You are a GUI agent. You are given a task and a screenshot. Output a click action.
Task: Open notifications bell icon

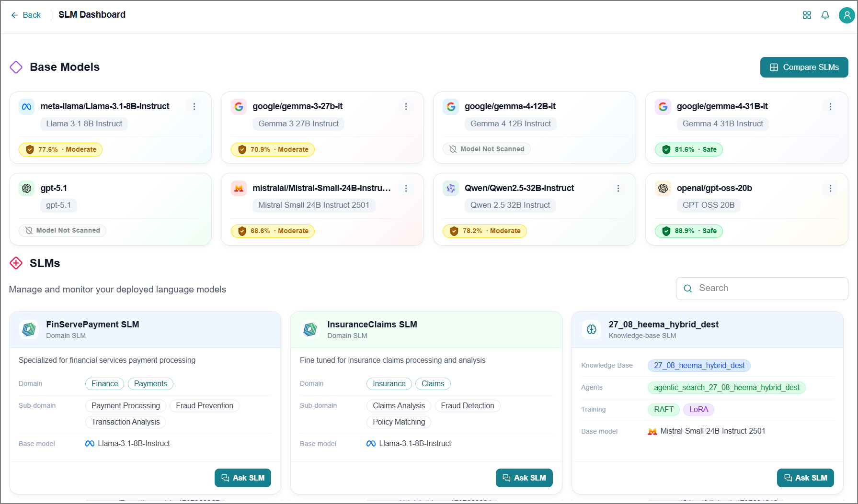(x=825, y=15)
